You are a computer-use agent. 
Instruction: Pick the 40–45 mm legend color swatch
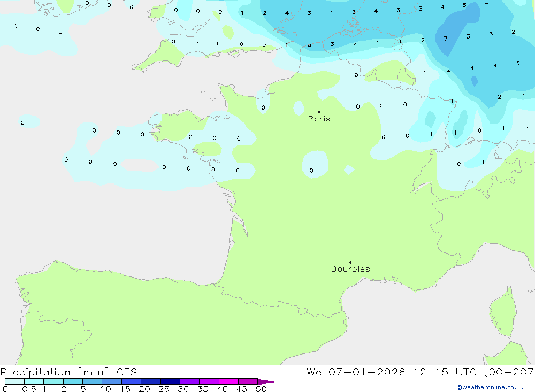click(x=228, y=381)
